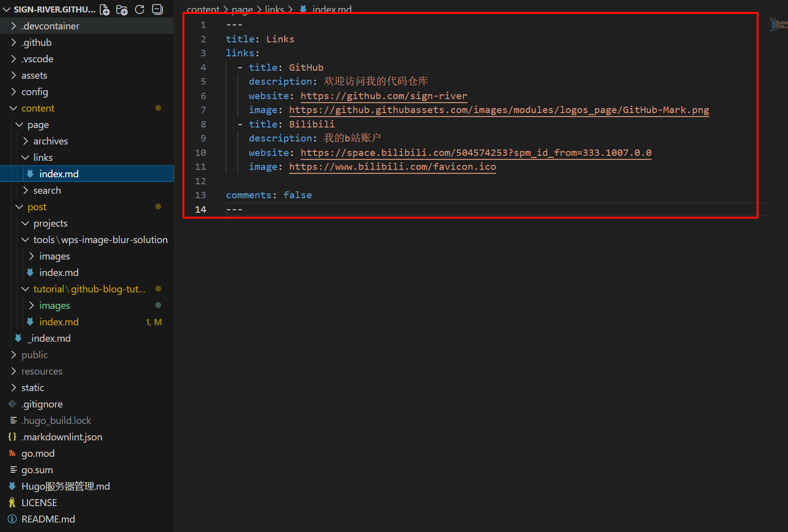The image size is (788, 532).
Task: Click the lines icon beside .hugo_build.lock
Action: [13, 420]
